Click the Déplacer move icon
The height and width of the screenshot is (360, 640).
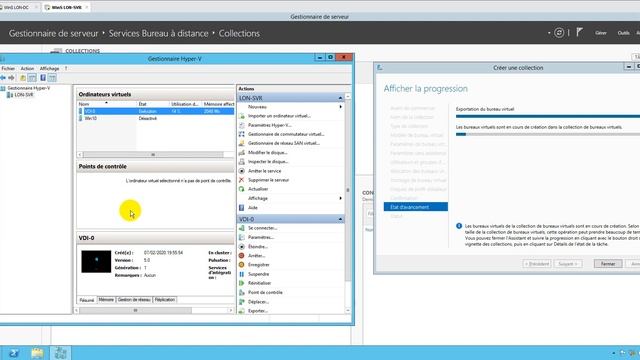click(242, 302)
